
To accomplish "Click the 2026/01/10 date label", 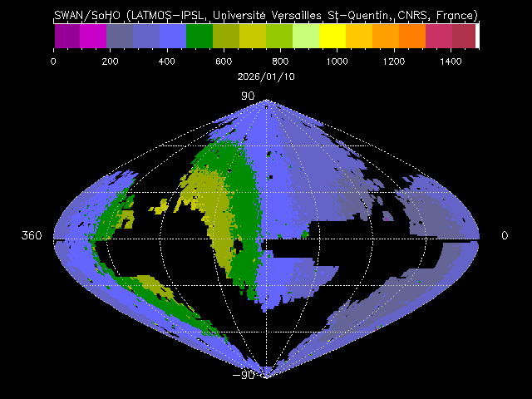I will tap(266, 75).
